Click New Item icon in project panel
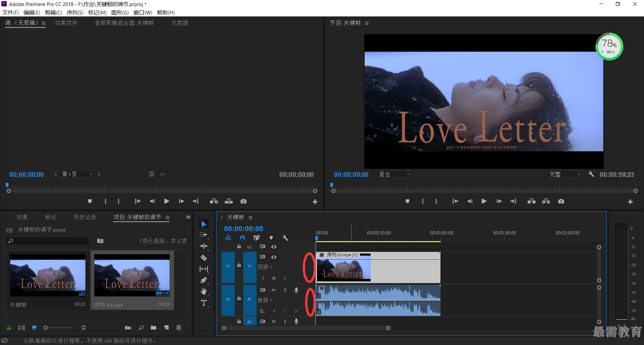The height and width of the screenshot is (345, 644). point(166,328)
